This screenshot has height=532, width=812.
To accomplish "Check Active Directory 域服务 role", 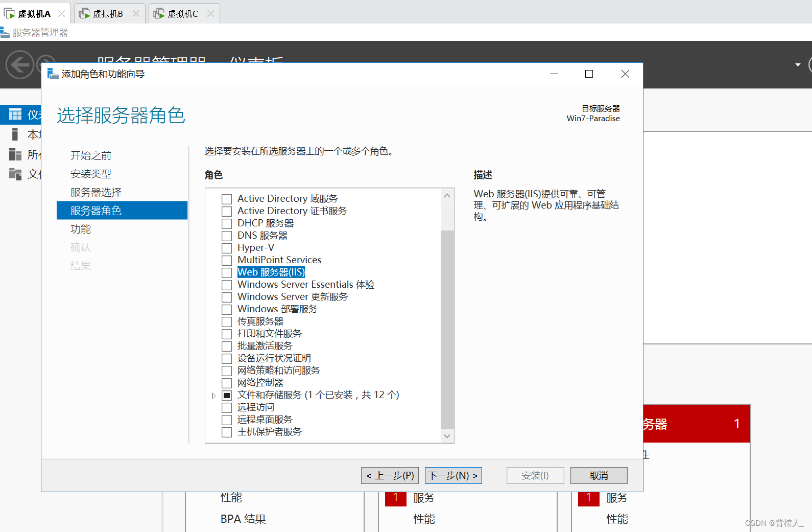I will click(x=227, y=199).
